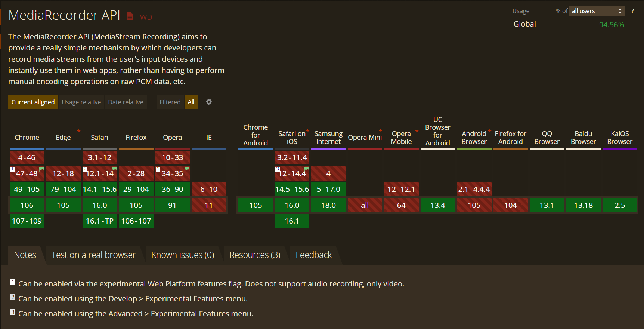
Task: Click the green flag on Opera 34-35
Action: coord(187,169)
